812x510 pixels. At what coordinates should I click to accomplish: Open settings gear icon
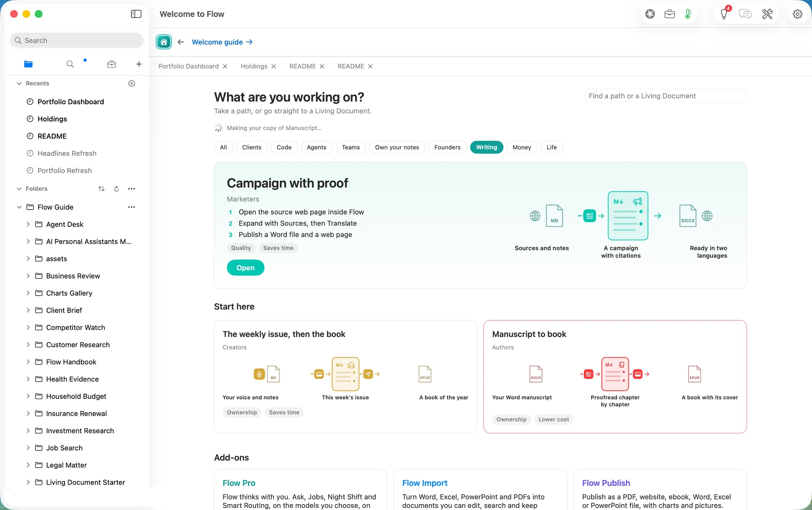tap(797, 14)
